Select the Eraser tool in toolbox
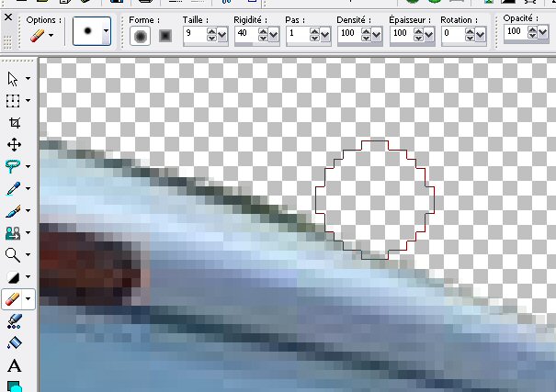The width and height of the screenshot is (556, 392). point(13,299)
